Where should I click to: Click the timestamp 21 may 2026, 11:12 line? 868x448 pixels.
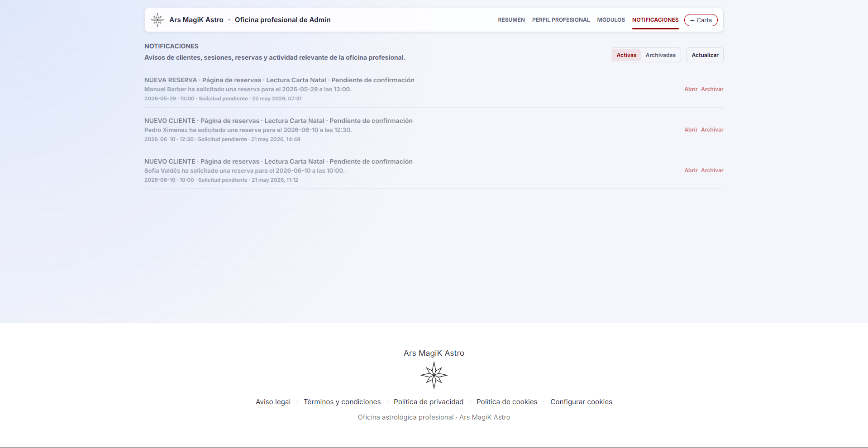(221, 180)
